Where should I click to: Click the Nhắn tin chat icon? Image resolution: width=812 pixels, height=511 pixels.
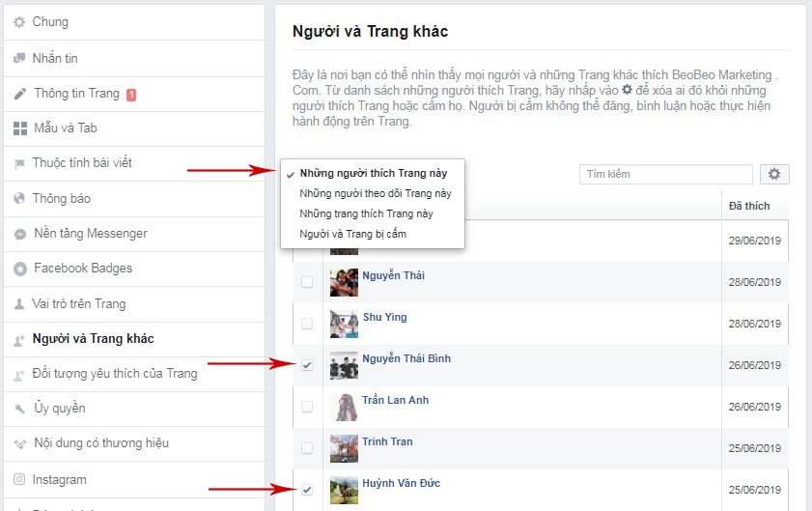coord(19,58)
